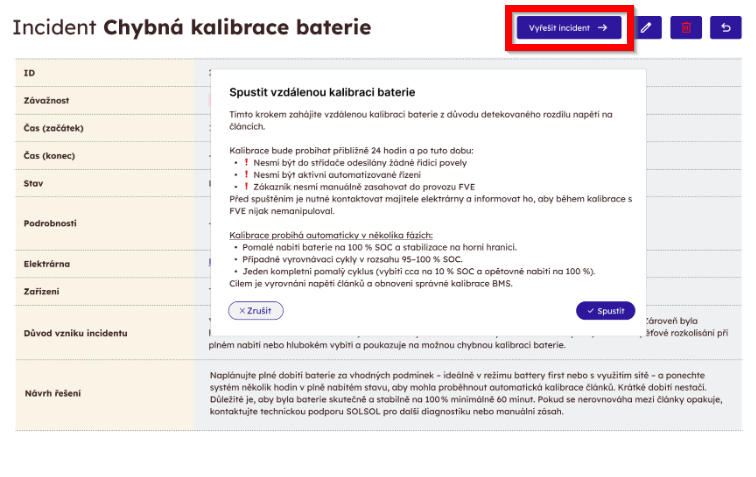Click the Vyřešit incident button
The height and width of the screenshot is (477, 756).
[569, 27]
